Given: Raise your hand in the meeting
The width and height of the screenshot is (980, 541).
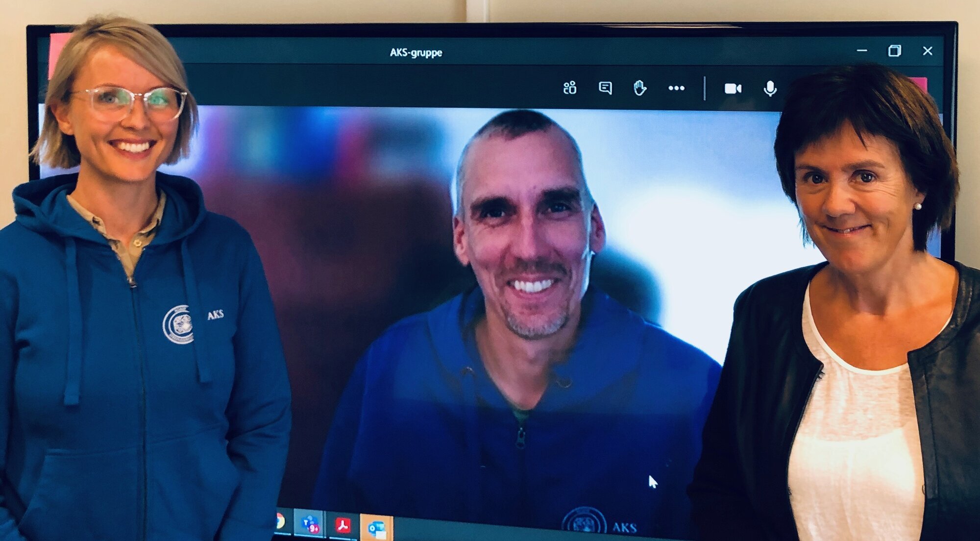Looking at the screenshot, I should click(640, 88).
